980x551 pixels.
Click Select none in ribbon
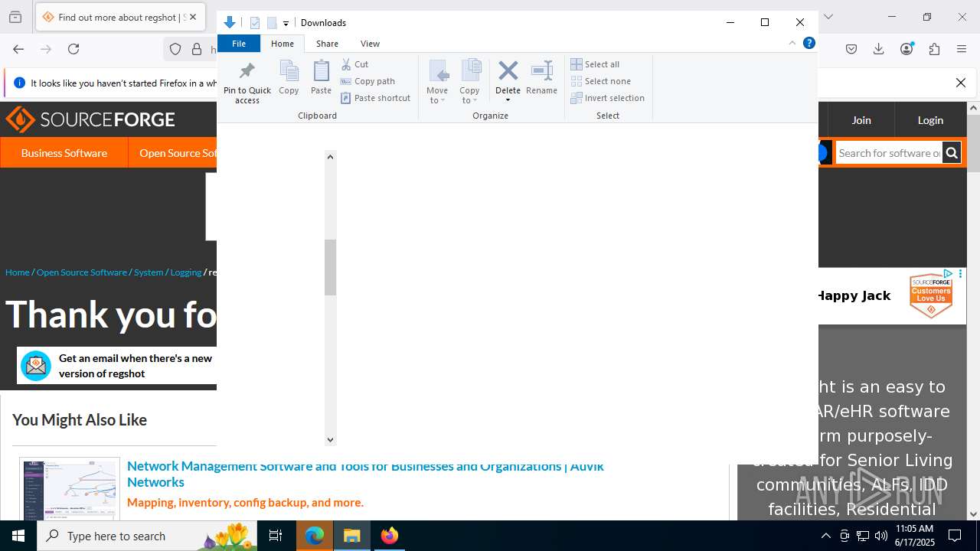click(x=600, y=81)
